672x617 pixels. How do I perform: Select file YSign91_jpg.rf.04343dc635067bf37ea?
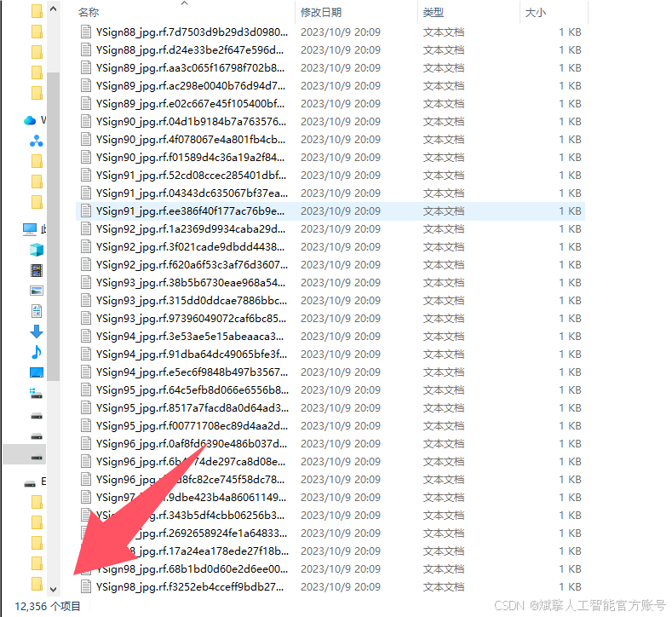pos(192,193)
